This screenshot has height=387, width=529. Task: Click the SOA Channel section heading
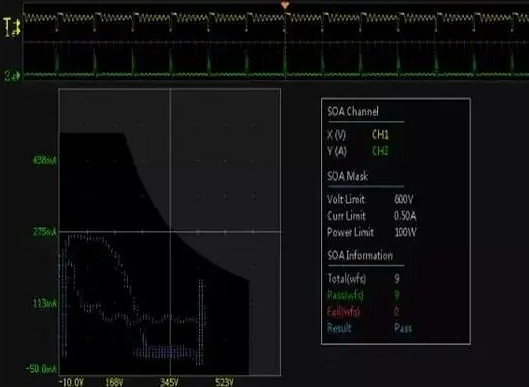[x=353, y=111]
